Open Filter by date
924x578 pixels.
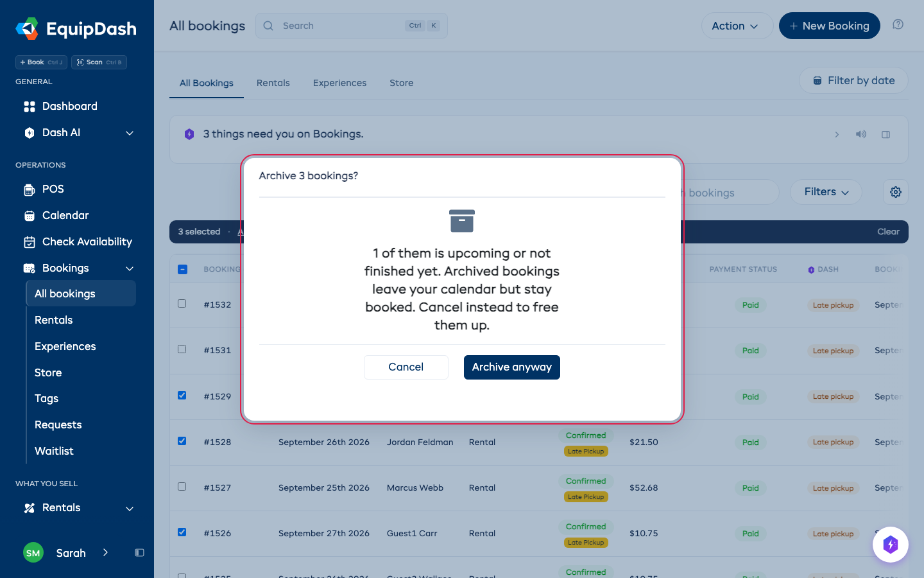pyautogui.click(x=853, y=80)
